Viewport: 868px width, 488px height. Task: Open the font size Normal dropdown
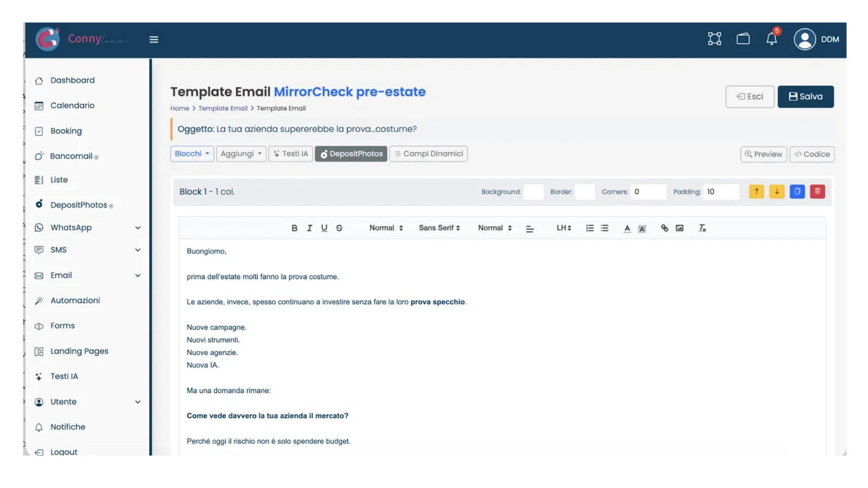(x=495, y=228)
